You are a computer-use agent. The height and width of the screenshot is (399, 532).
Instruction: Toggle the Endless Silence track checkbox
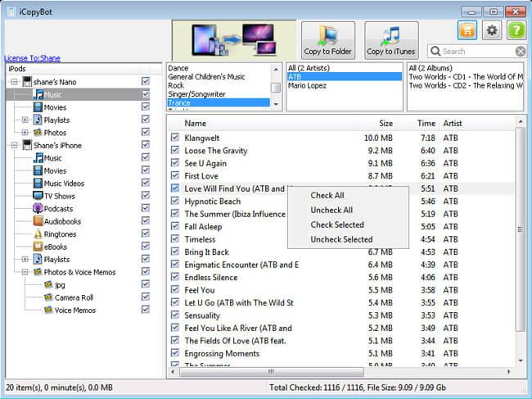[174, 277]
